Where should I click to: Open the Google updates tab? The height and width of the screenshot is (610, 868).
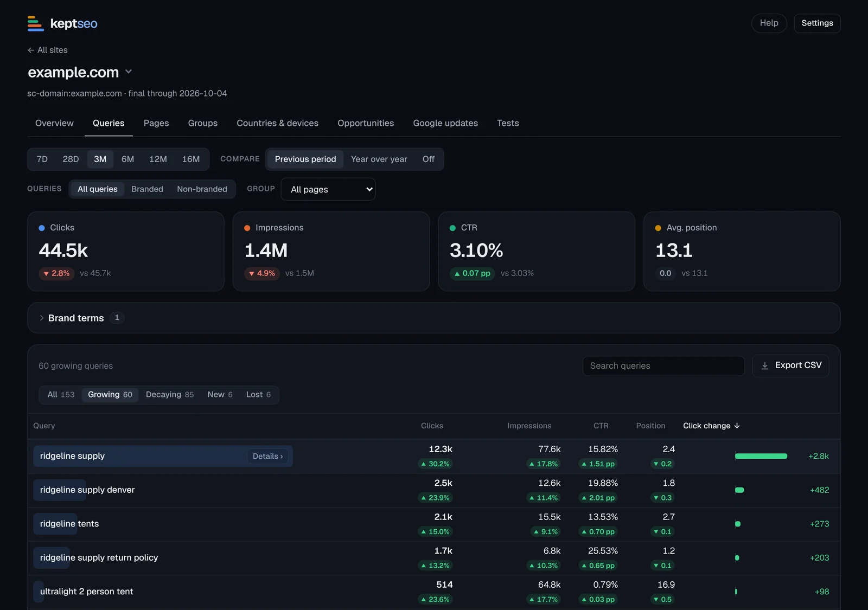click(445, 123)
